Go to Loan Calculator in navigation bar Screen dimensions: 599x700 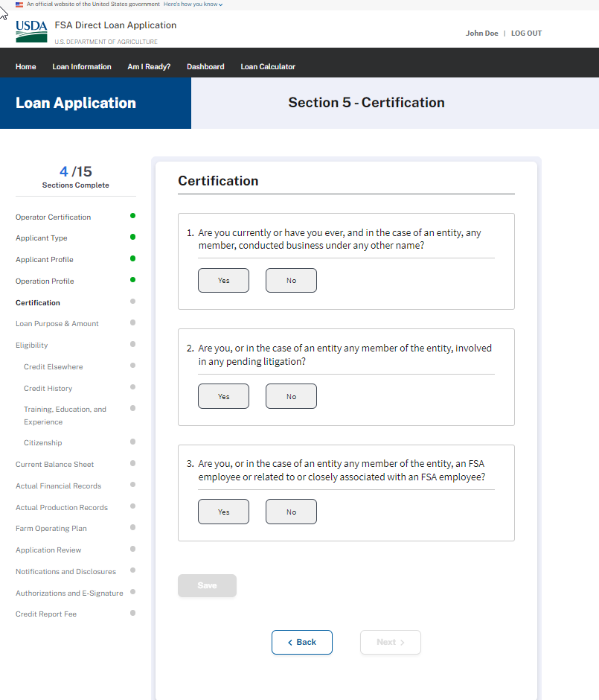268,67
